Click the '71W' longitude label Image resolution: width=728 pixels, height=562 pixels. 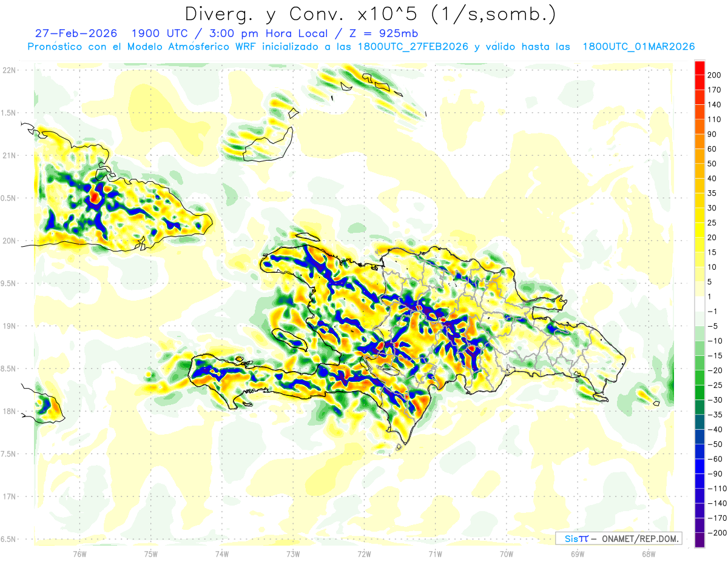(435, 554)
